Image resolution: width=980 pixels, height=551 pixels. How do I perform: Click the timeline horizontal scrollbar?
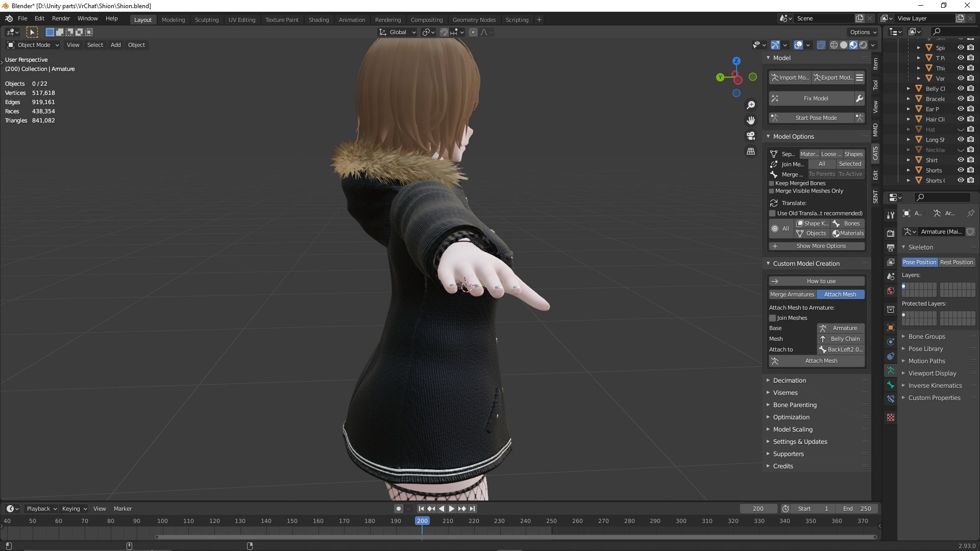[x=516, y=537]
